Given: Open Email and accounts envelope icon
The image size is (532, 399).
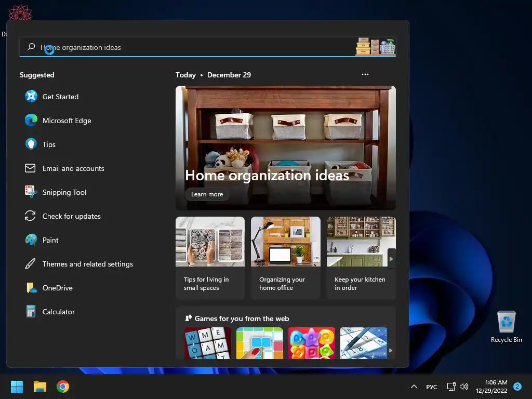Looking at the screenshot, I should tap(30, 168).
